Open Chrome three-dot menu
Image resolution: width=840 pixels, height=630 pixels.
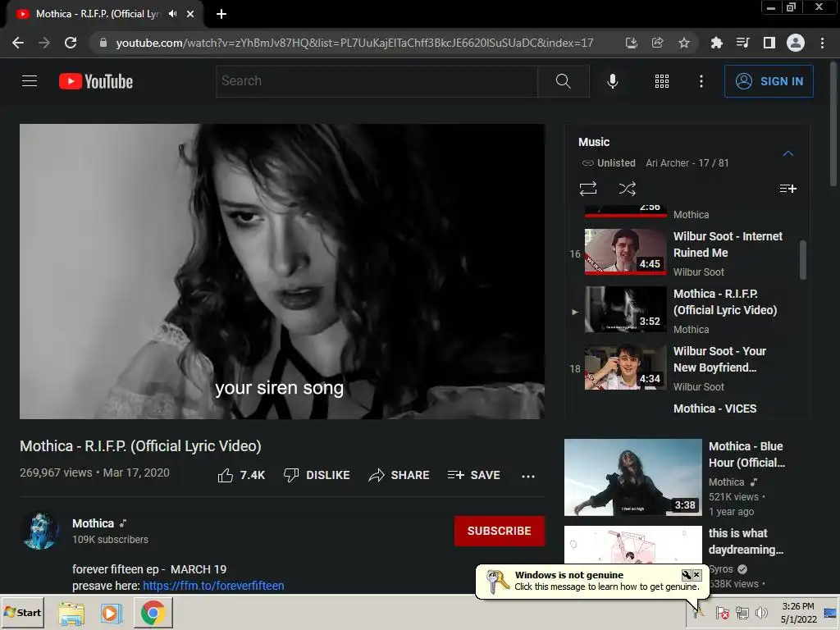(822, 43)
